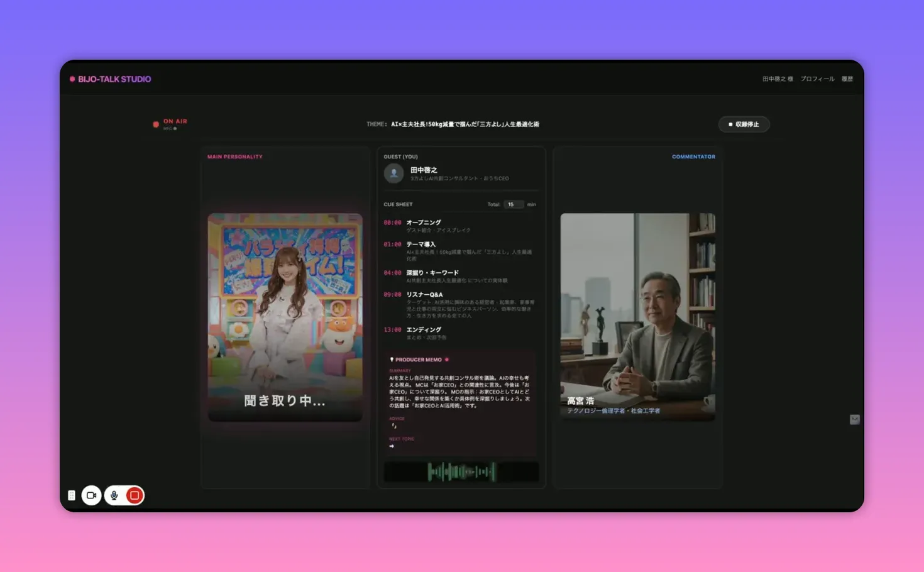Open the 田中啓之 様 account menu
Image resolution: width=924 pixels, height=572 pixels.
(x=777, y=79)
